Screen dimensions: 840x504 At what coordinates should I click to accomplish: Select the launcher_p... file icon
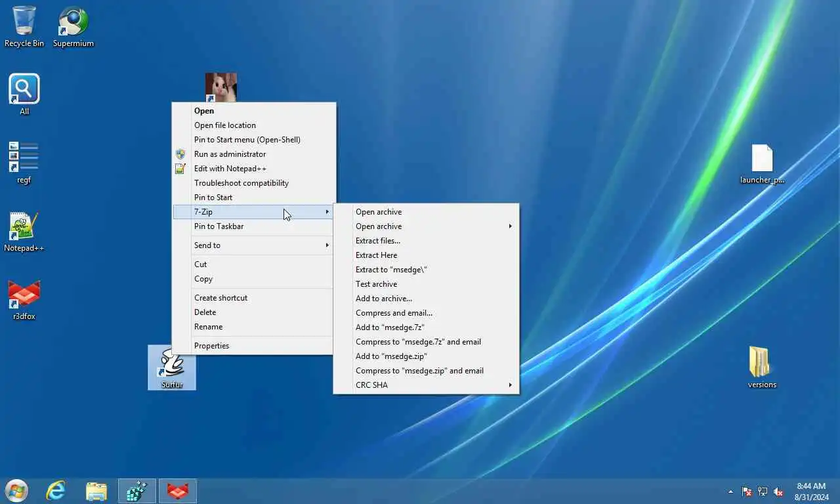click(762, 164)
